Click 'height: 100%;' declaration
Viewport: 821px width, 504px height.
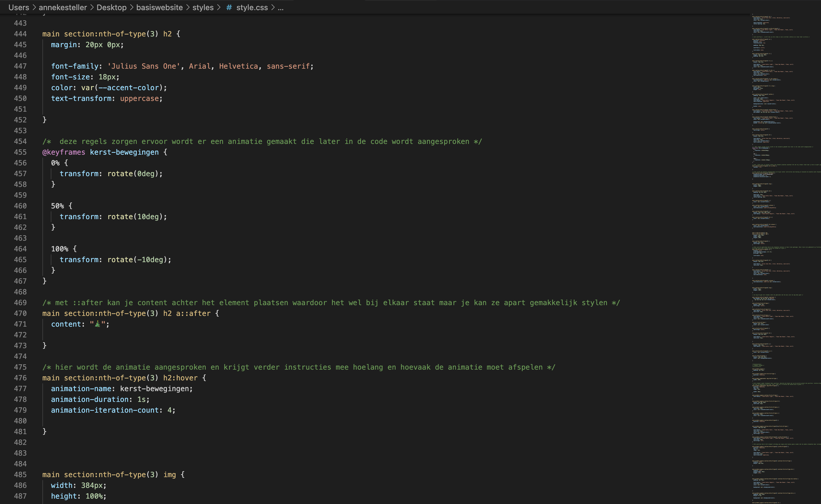point(79,496)
